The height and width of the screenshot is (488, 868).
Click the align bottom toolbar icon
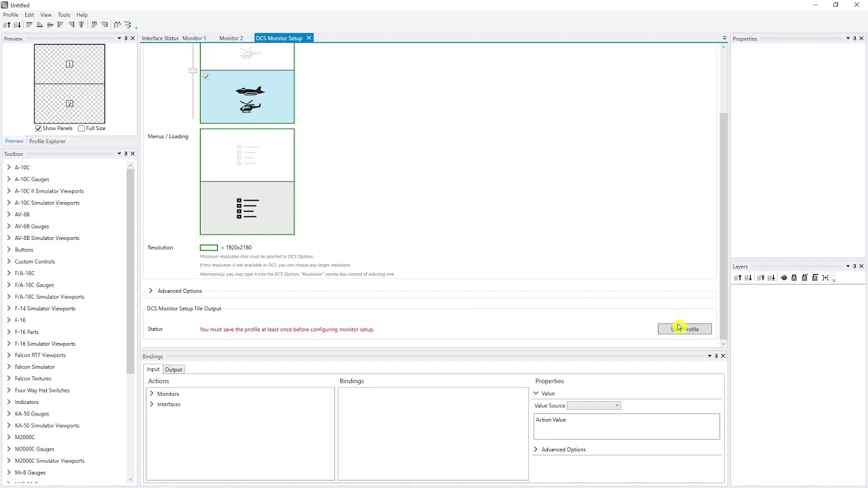point(39,24)
